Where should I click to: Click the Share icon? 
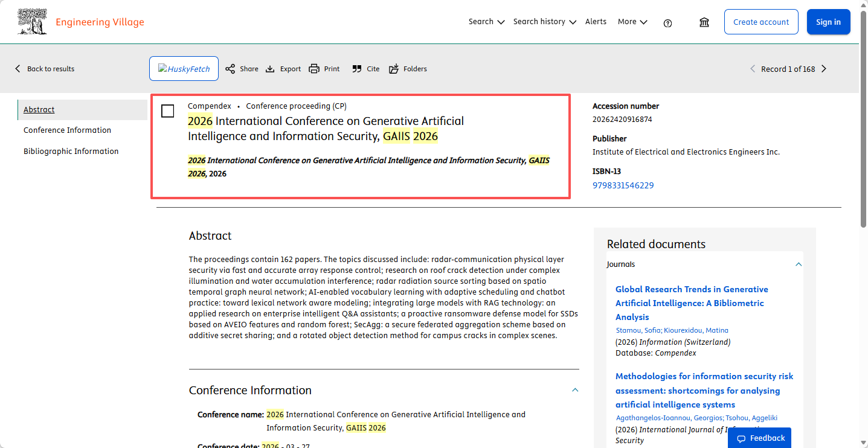230,69
